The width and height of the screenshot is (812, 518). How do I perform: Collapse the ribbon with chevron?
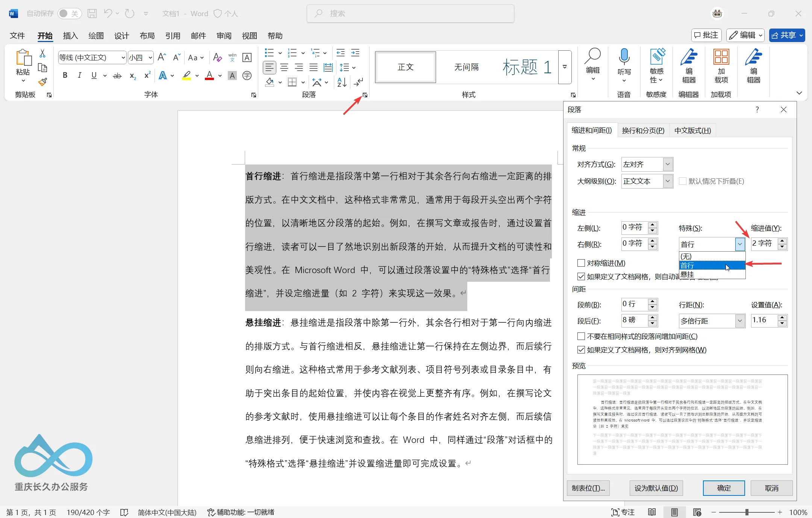coord(799,93)
